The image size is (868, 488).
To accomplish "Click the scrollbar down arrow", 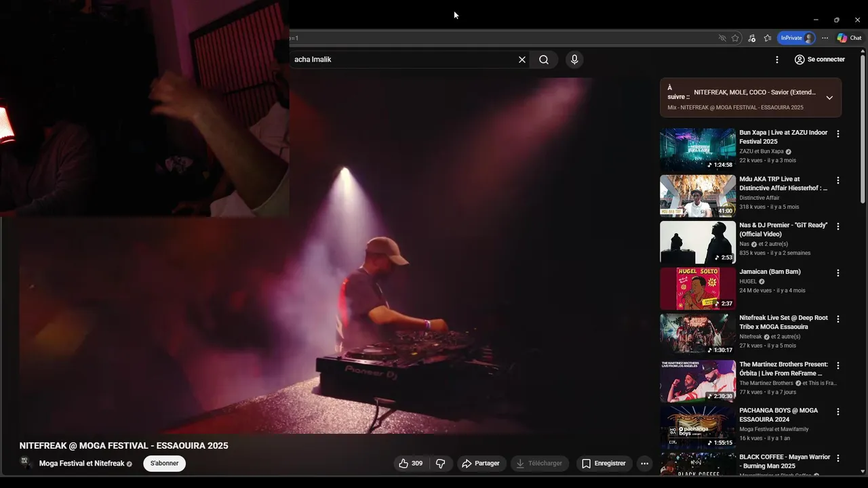I will (x=863, y=471).
